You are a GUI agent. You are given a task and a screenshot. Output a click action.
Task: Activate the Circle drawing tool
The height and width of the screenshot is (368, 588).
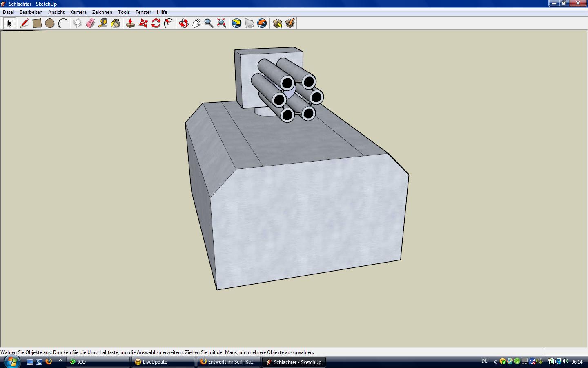pyautogui.click(x=50, y=24)
